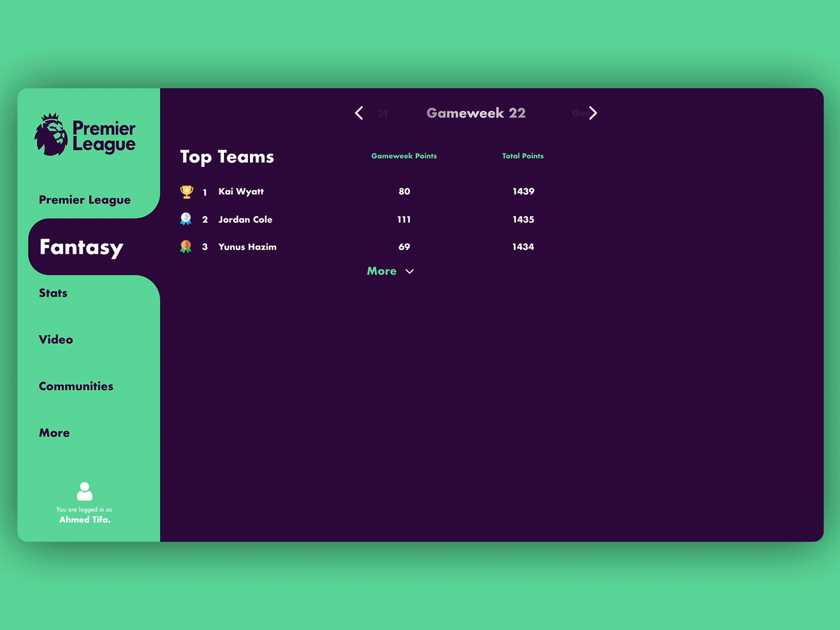Click the Gameweek Points column header
This screenshot has width=840, height=630.
[403, 156]
